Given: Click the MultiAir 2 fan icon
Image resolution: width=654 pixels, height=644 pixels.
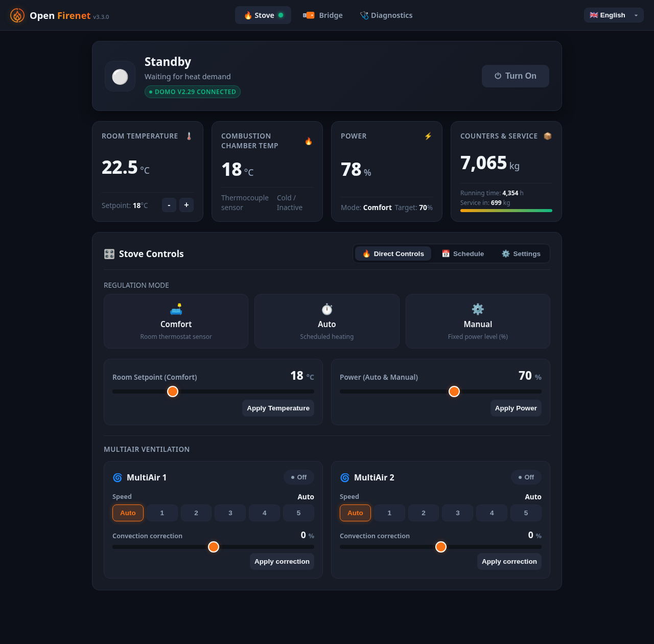Looking at the screenshot, I should point(345,477).
